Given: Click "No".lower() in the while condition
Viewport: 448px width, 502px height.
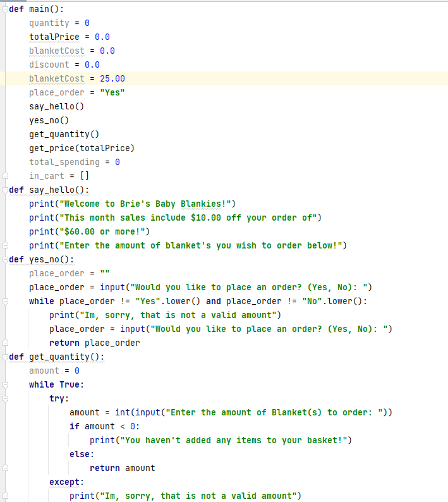Looking at the screenshot, I should [332, 302].
